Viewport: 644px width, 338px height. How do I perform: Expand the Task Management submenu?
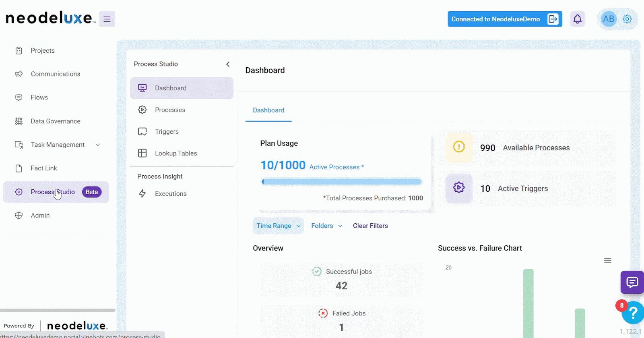(98, 145)
